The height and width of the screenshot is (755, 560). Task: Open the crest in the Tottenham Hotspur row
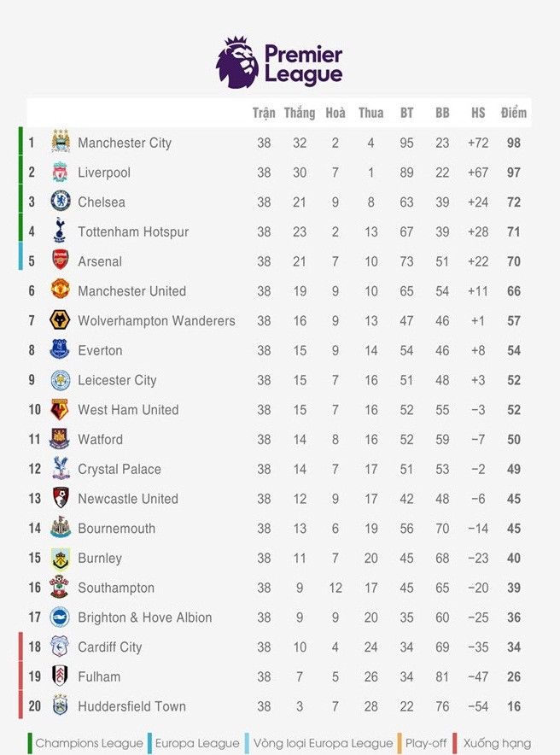[60, 231]
